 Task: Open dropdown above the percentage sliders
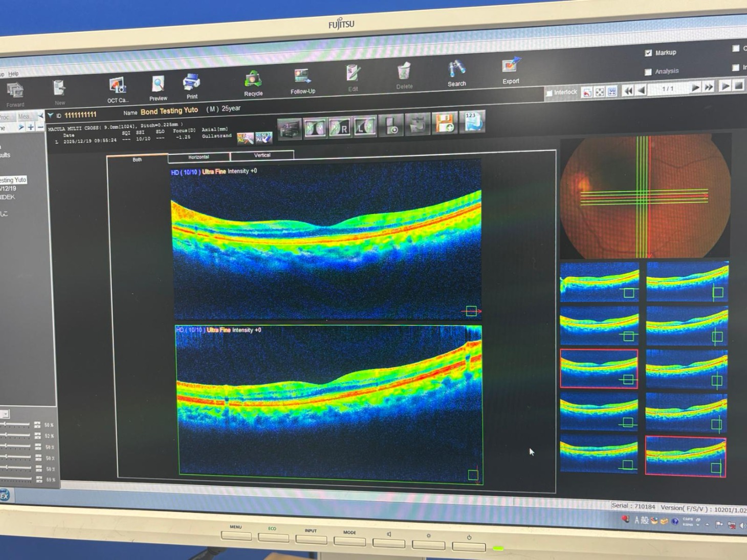tap(5, 413)
